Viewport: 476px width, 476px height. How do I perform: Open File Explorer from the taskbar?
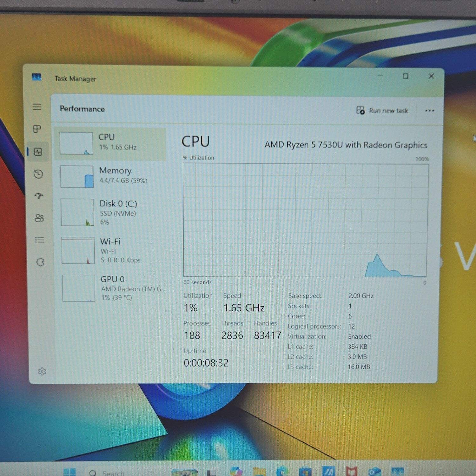point(260,472)
